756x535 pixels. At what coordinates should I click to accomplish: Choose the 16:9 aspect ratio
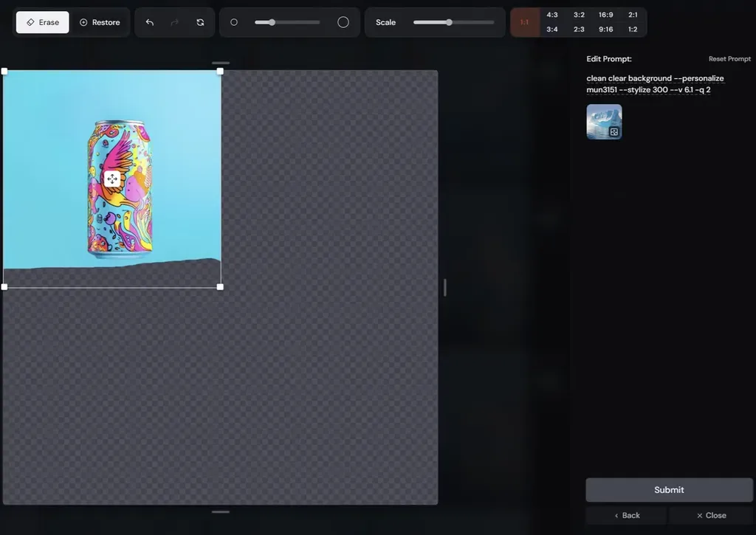point(605,15)
